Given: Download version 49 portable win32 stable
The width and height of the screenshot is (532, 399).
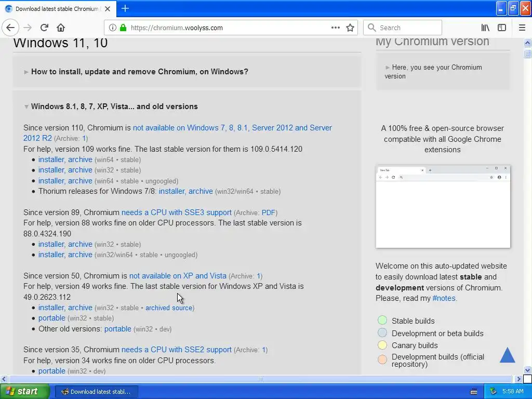Looking at the screenshot, I should (x=51, y=318).
